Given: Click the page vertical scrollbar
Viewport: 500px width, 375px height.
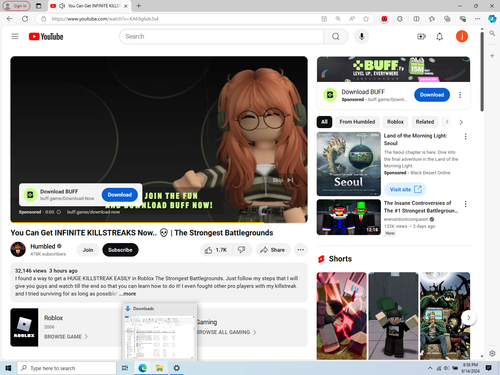Looking at the screenshot, I should pyautogui.click(x=482, y=71).
